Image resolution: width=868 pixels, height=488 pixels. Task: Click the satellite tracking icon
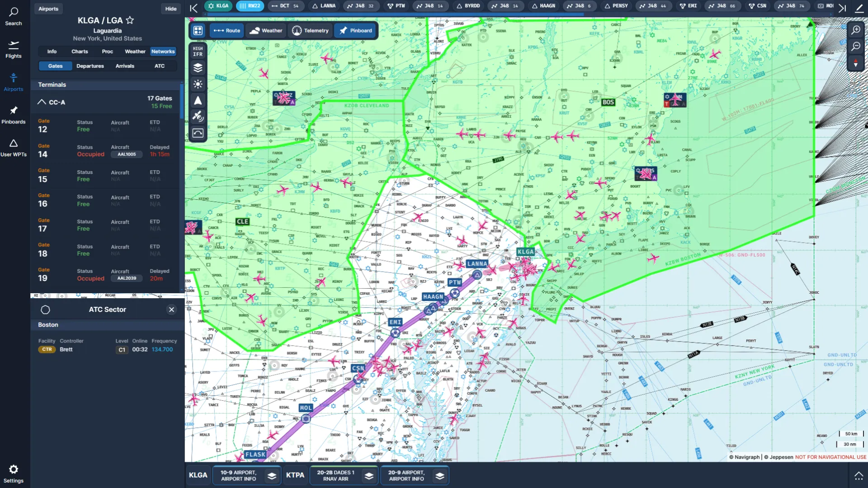(x=198, y=117)
